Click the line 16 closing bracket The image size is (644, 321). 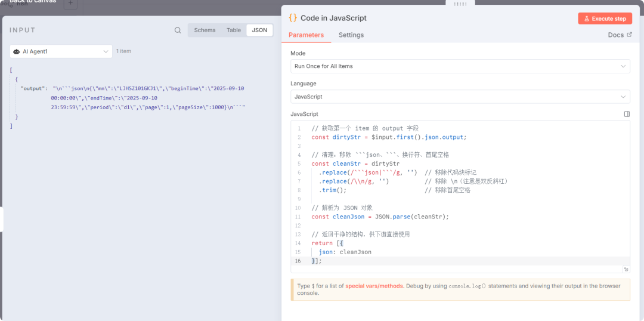(x=317, y=261)
